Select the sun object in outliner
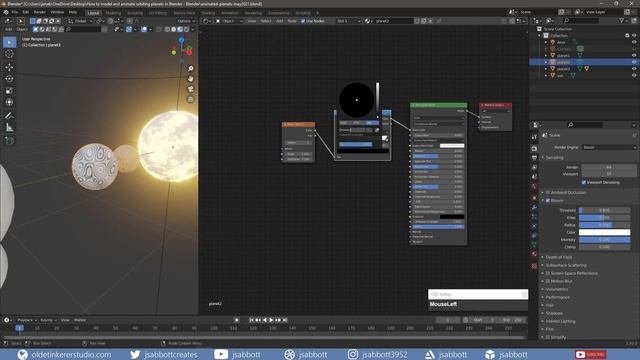The height and width of the screenshot is (360, 640). pos(560,76)
